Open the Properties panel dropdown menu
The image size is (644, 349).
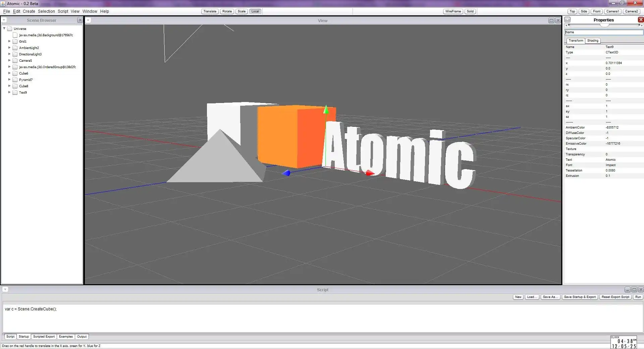[568, 20]
